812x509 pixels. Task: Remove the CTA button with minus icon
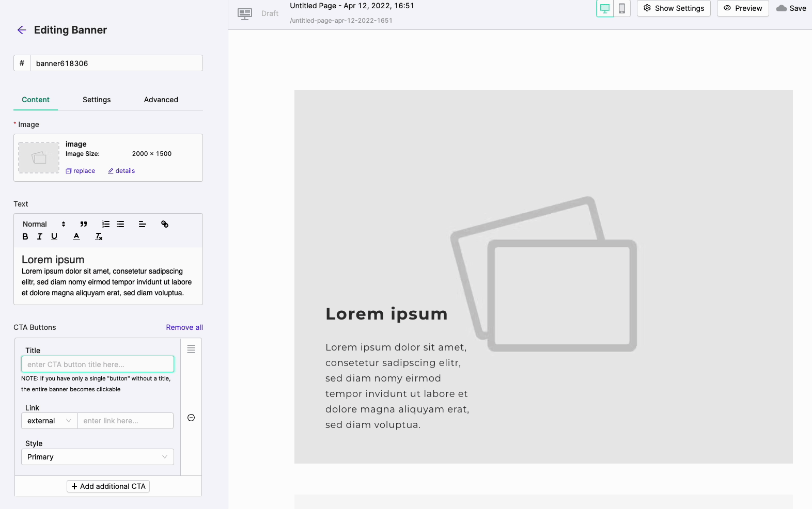(191, 418)
